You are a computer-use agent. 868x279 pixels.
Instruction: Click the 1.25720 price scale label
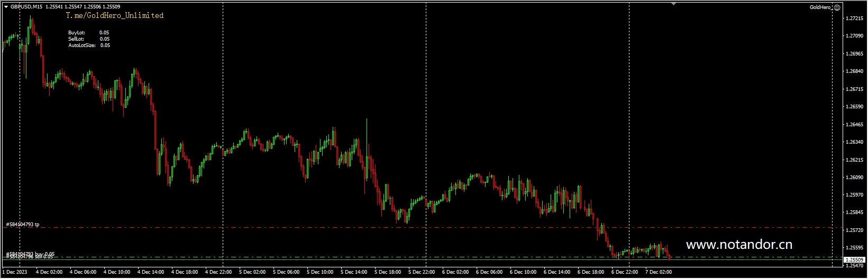pos(855,231)
